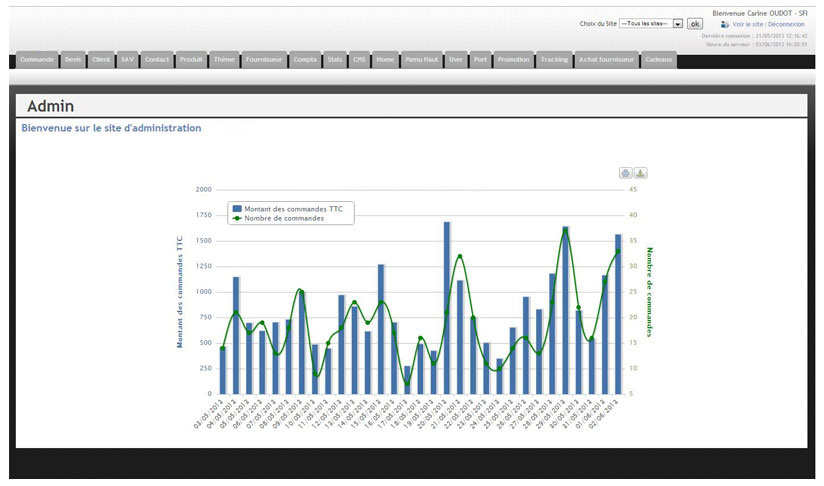
Task: Toggle Montant des commandes TTC legend series
Action: [287, 209]
